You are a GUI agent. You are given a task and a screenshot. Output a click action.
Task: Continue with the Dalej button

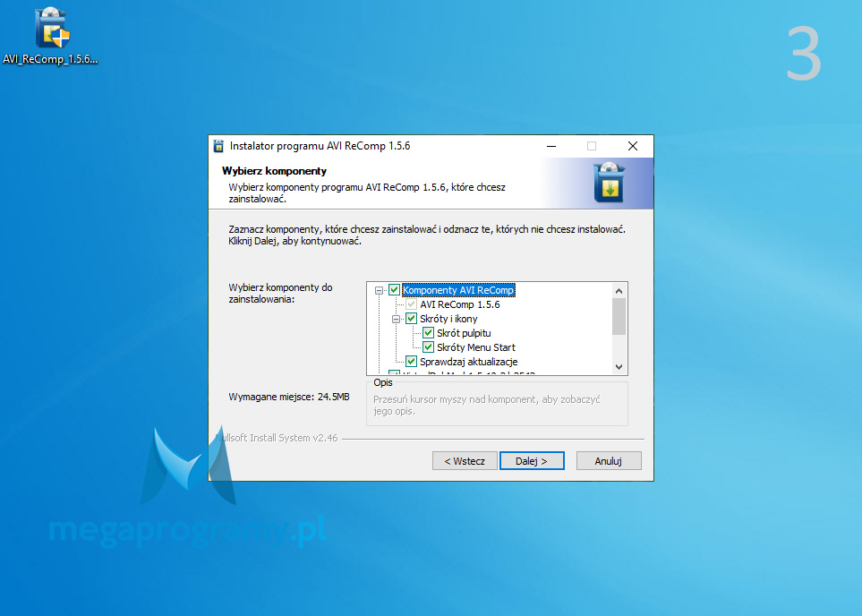532,461
